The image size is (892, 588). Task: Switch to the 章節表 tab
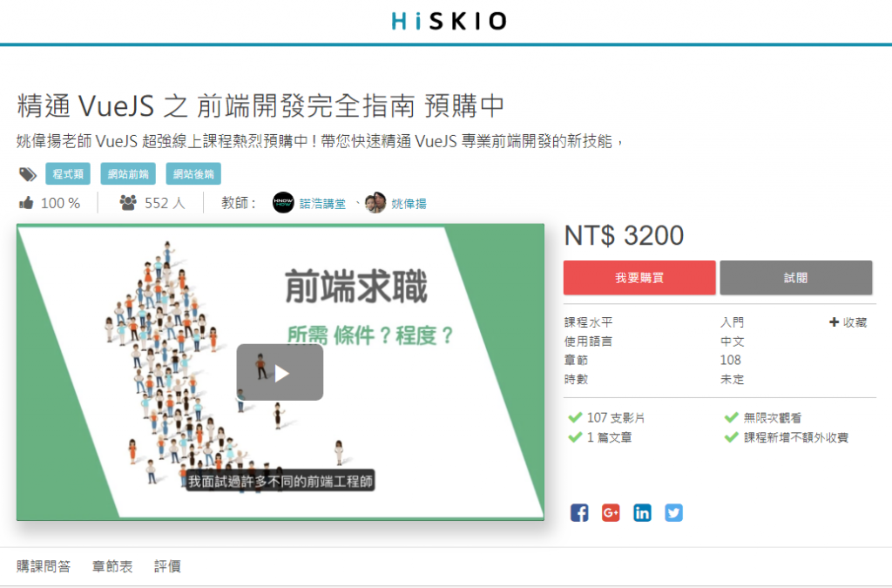112,566
